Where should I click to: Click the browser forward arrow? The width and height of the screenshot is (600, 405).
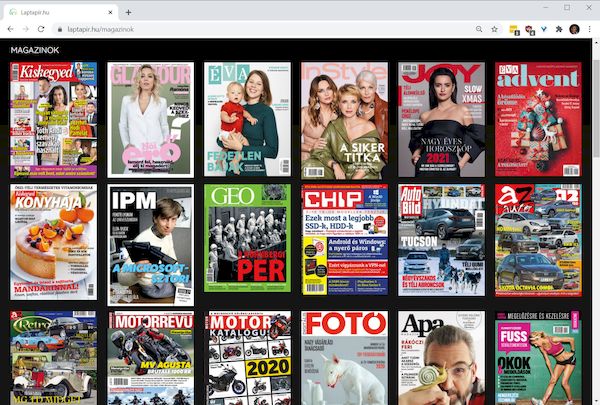(x=26, y=29)
